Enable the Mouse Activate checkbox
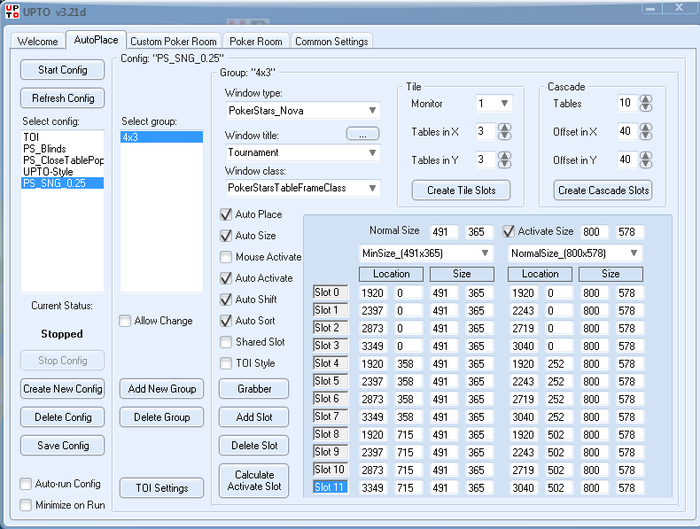 click(226, 257)
